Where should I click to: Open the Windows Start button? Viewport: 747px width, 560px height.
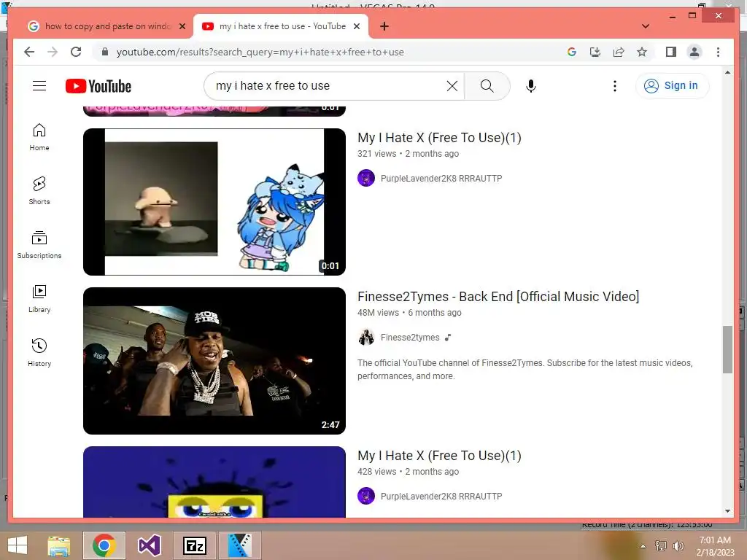pos(18,545)
